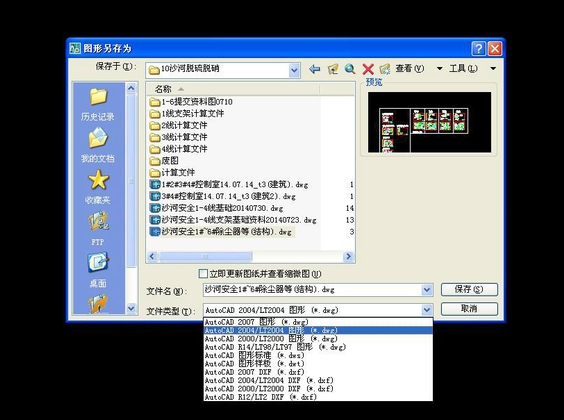
Task: Open the 桌面 places shortcut
Action: tap(98, 270)
